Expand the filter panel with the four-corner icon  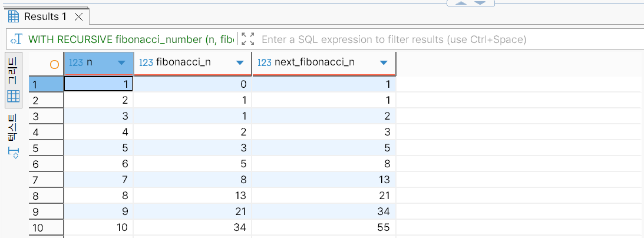click(248, 39)
